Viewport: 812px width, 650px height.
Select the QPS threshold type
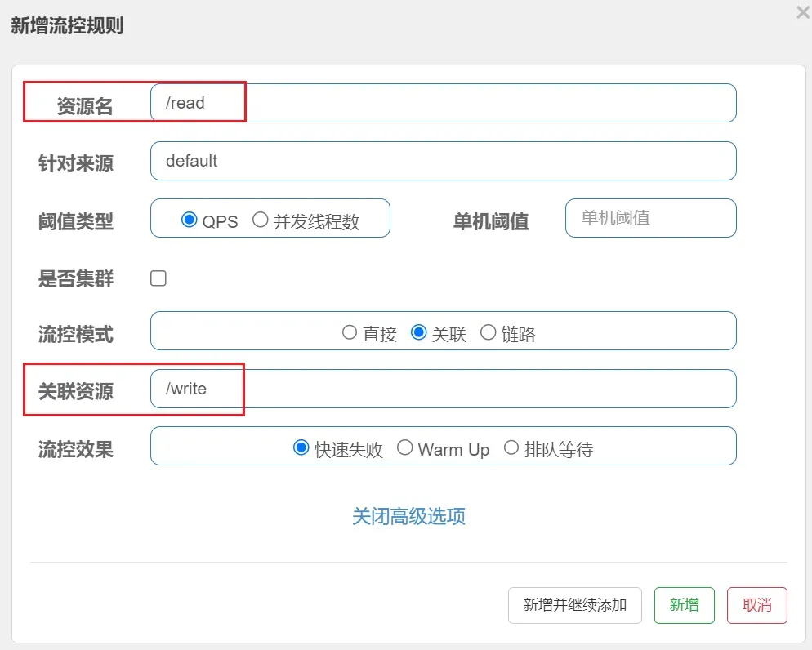[190, 220]
